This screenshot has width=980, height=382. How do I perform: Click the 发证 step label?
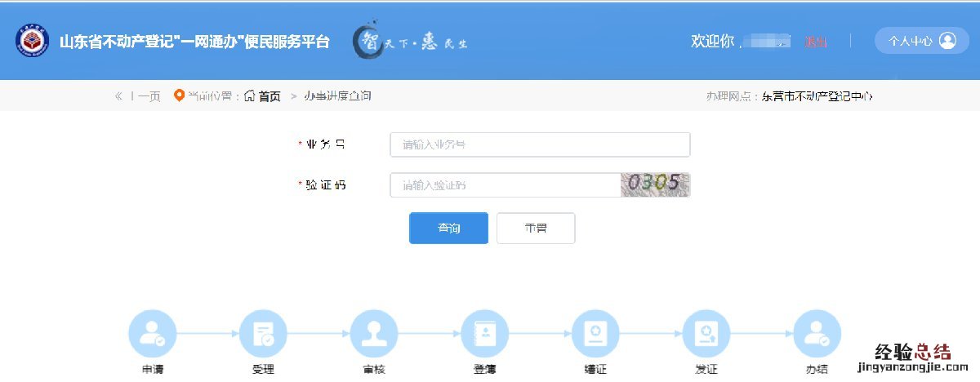click(706, 370)
